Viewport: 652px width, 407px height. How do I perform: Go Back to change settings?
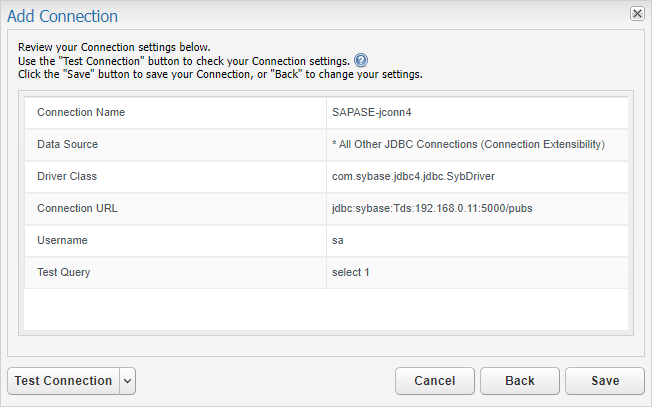(520, 381)
